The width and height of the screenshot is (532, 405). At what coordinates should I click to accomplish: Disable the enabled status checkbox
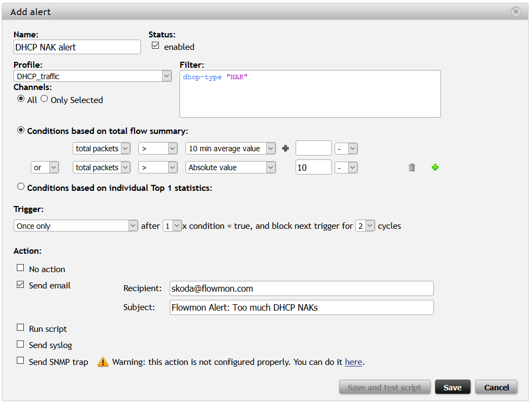(156, 46)
